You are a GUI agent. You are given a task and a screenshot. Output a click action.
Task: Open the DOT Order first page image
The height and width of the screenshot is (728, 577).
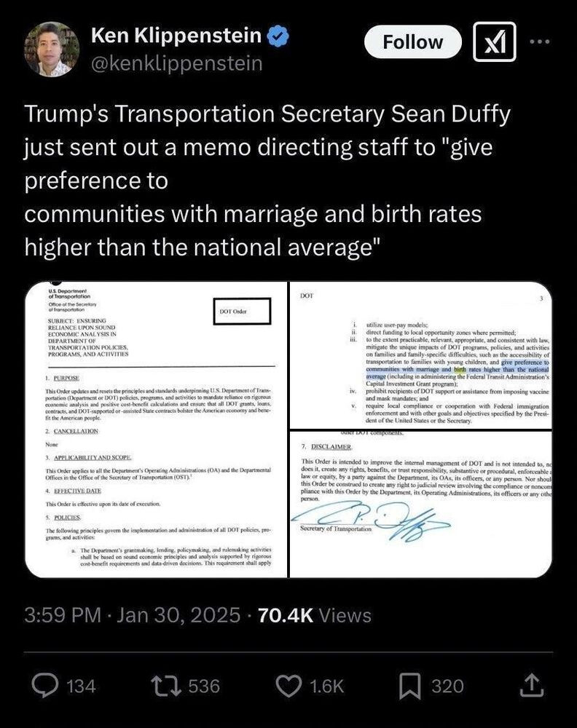(156, 430)
